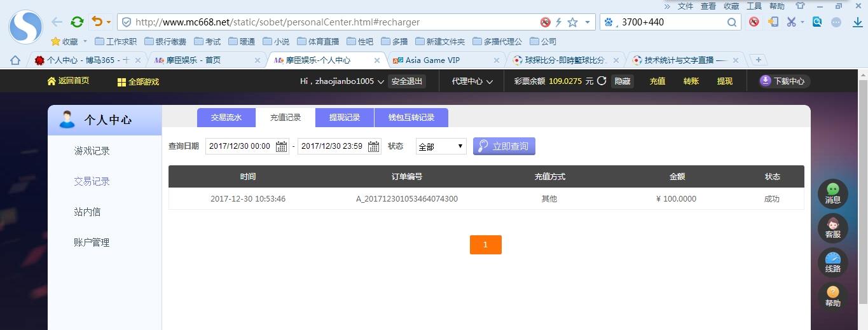Click page number 1 button
The image size is (868, 330).
[486, 245]
